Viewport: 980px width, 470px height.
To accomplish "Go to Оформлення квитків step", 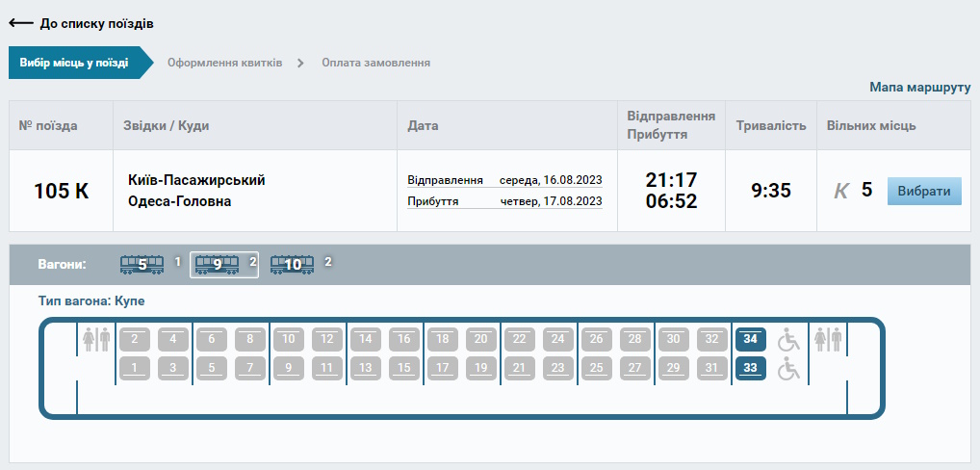I will coord(224,63).
